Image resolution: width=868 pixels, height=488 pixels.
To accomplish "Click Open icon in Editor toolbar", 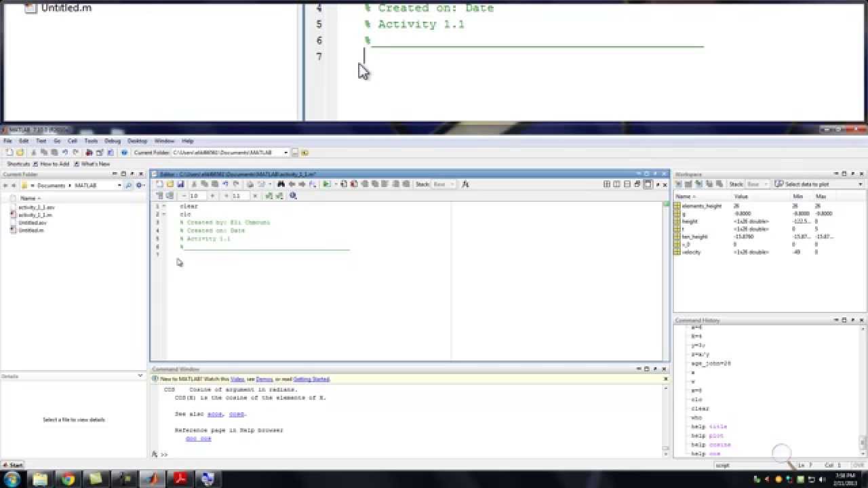I will coord(170,184).
